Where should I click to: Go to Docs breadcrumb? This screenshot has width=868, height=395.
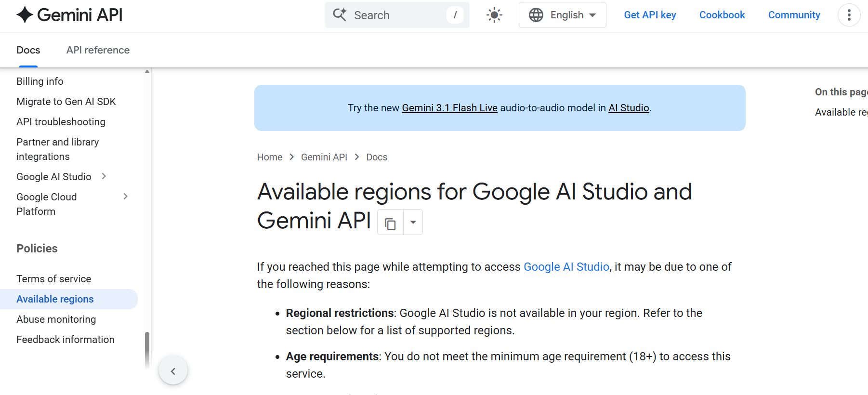point(377,157)
